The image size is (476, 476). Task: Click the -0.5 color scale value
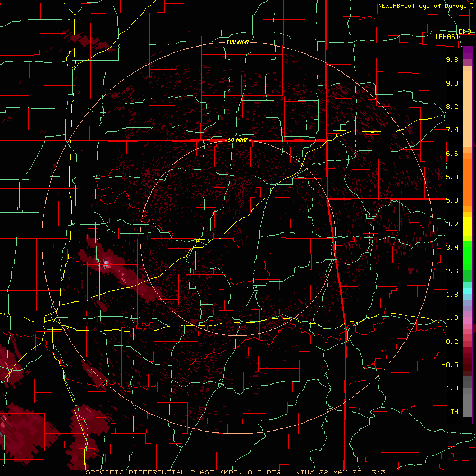tap(450, 365)
